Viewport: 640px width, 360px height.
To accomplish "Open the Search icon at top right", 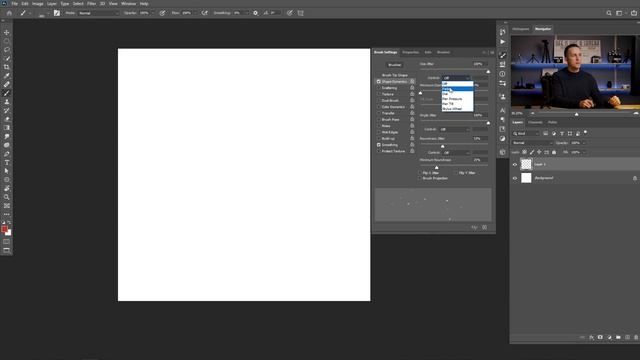I will pos(609,13).
